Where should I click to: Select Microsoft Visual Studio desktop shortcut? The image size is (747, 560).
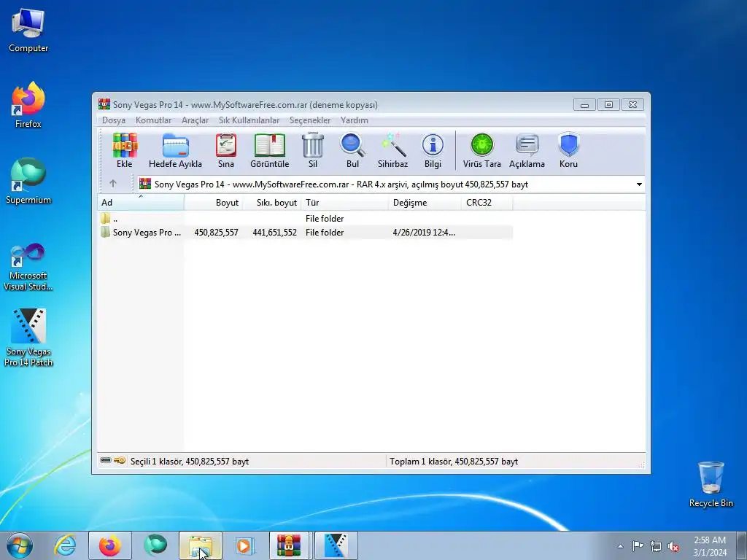tap(28, 267)
